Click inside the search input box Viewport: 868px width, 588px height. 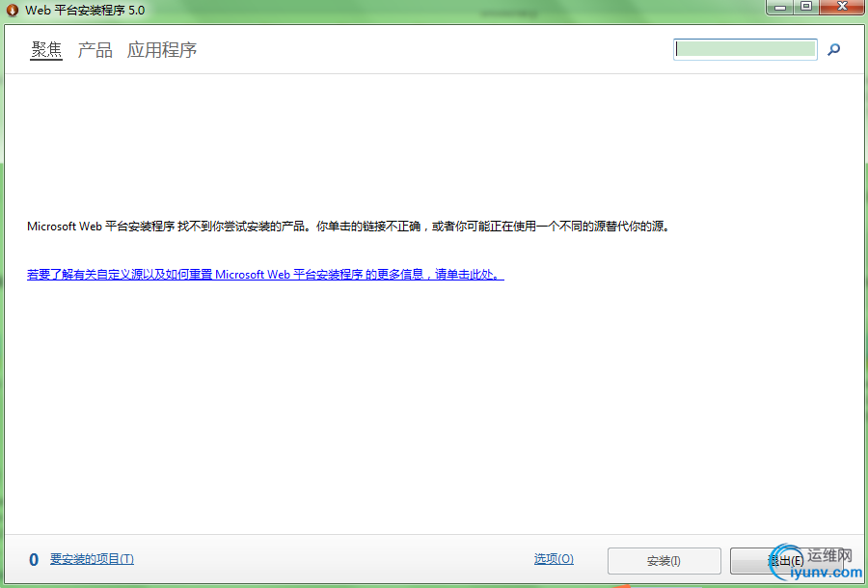745,48
